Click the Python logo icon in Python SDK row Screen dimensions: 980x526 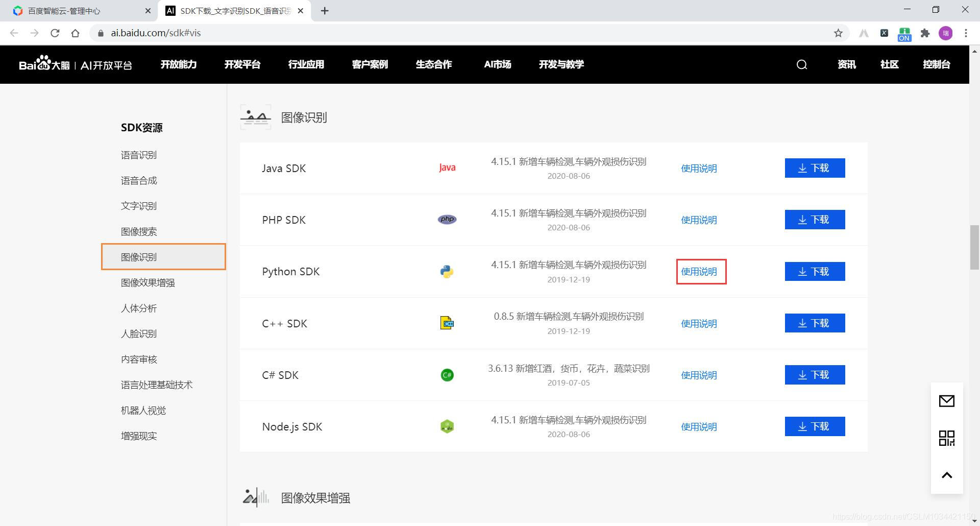(x=447, y=271)
